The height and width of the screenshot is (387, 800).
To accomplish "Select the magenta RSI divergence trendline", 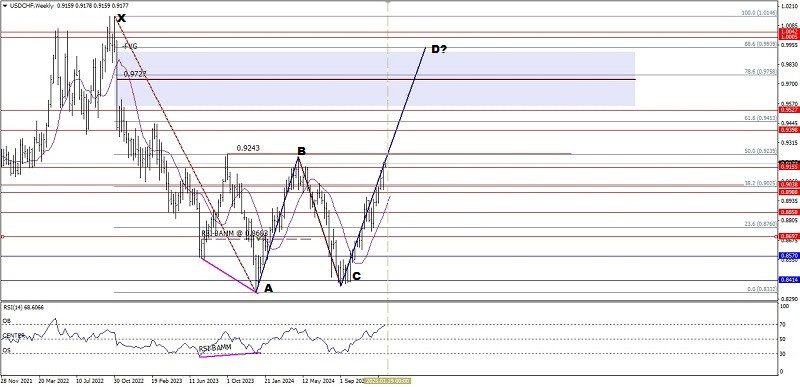I will (x=230, y=354).
